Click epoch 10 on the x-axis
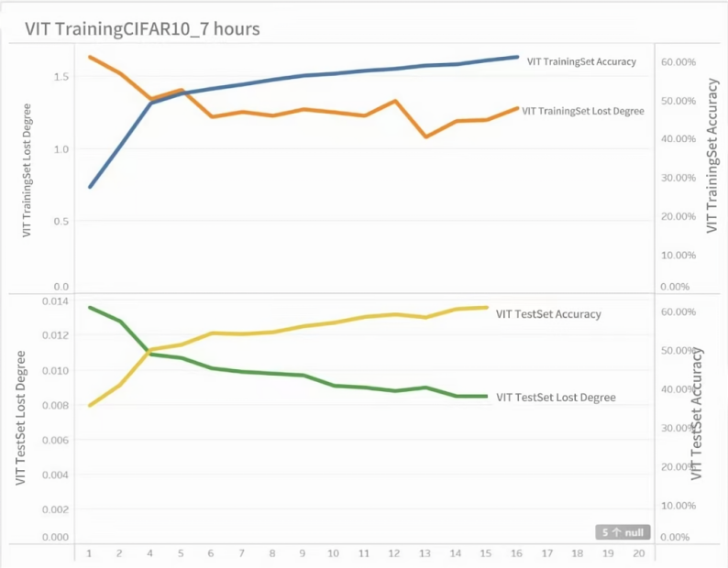The image size is (728, 568). (x=333, y=553)
